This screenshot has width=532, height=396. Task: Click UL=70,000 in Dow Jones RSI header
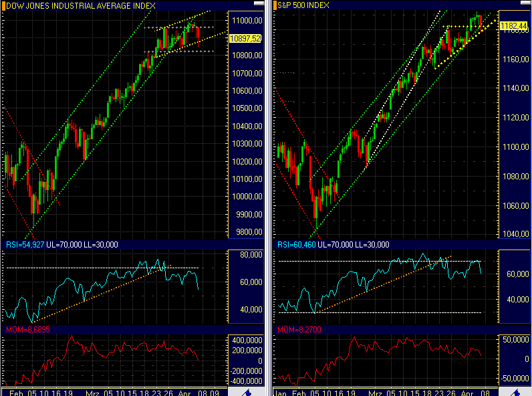pyautogui.click(x=63, y=245)
